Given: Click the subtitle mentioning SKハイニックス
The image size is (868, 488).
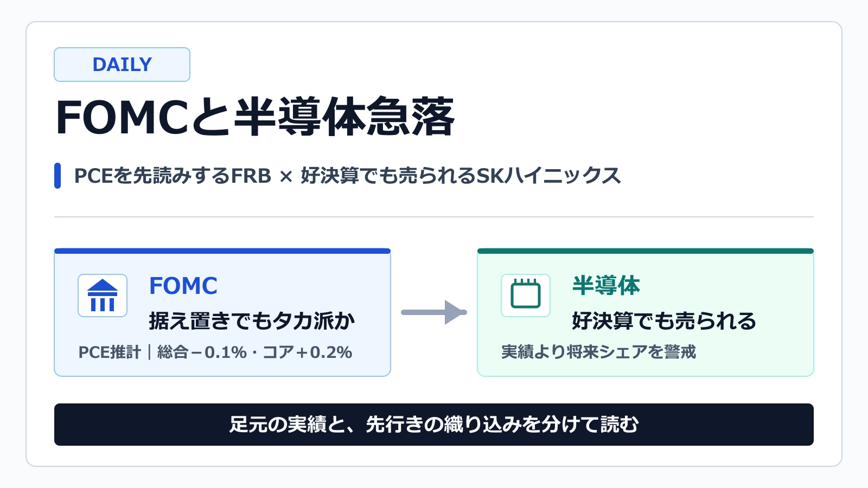Looking at the screenshot, I should click(347, 176).
